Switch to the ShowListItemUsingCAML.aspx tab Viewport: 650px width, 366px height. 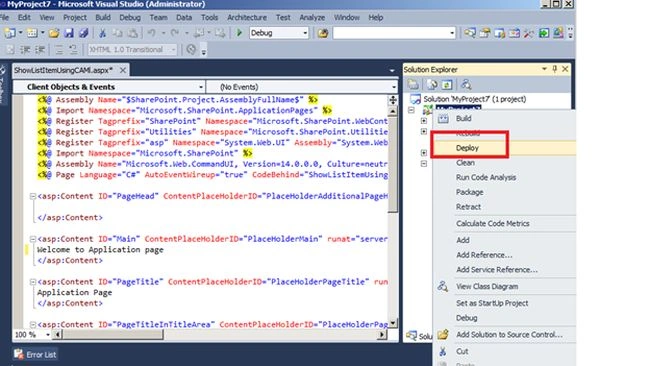(x=63, y=70)
